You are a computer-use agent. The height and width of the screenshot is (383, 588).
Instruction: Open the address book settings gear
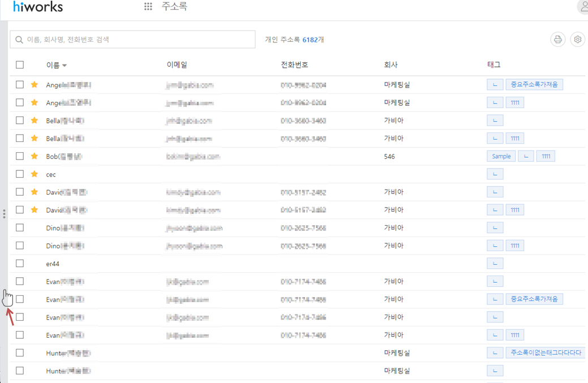(x=577, y=40)
